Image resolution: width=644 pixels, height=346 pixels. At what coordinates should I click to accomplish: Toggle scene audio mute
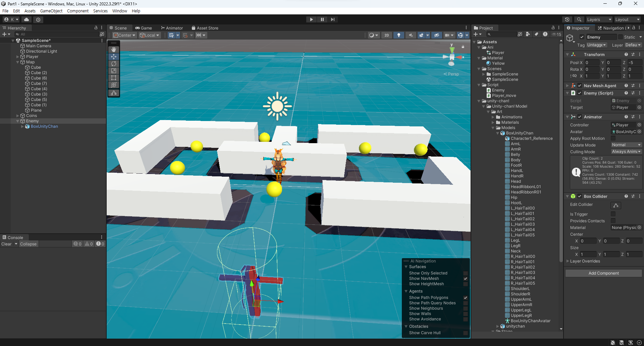[411, 35]
